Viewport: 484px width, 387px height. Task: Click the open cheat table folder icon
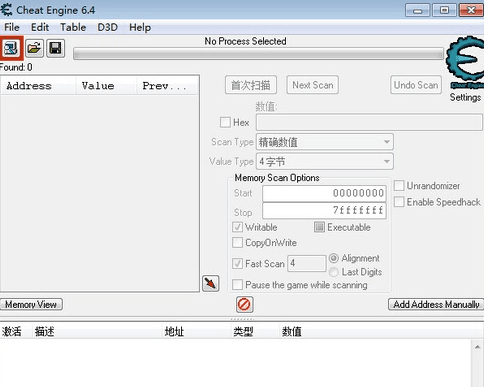tap(34, 49)
